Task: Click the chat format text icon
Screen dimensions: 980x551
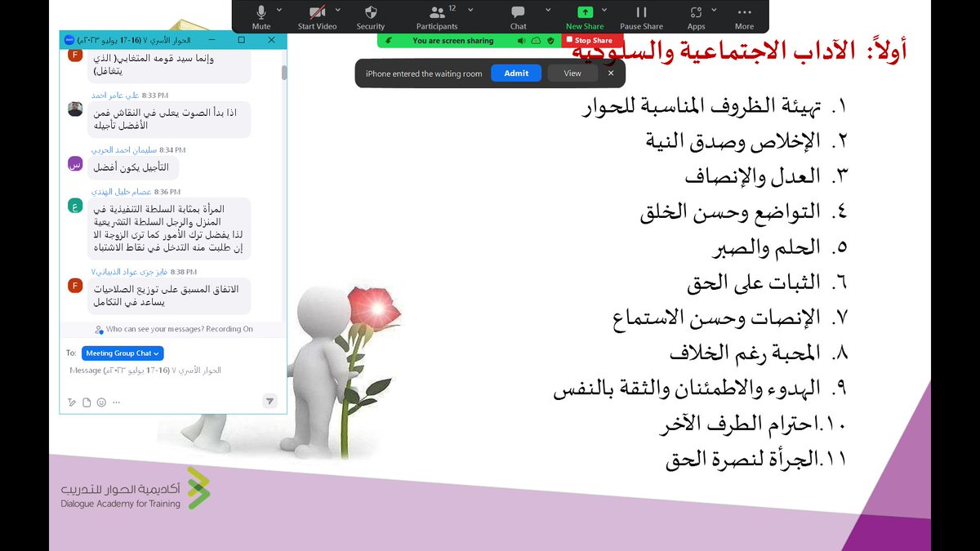Action: tap(72, 402)
